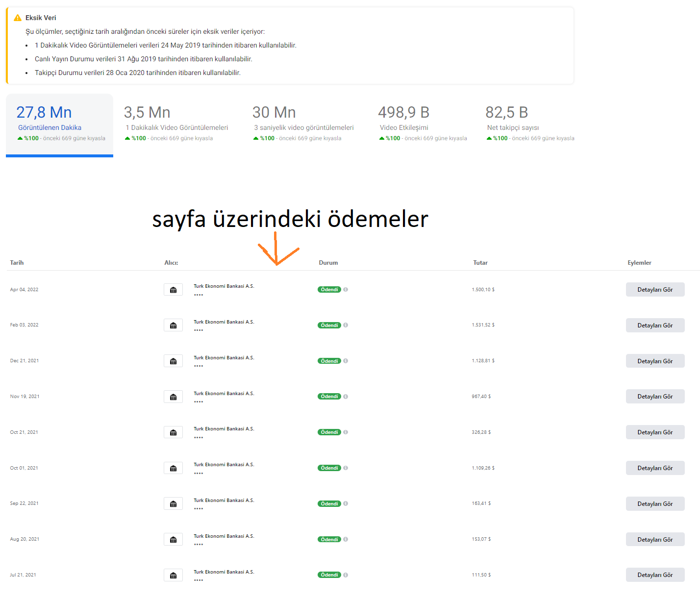Screen dimensions: 700x601
Task: Click the 1.500,10 $ amount
Action: pyautogui.click(x=483, y=290)
